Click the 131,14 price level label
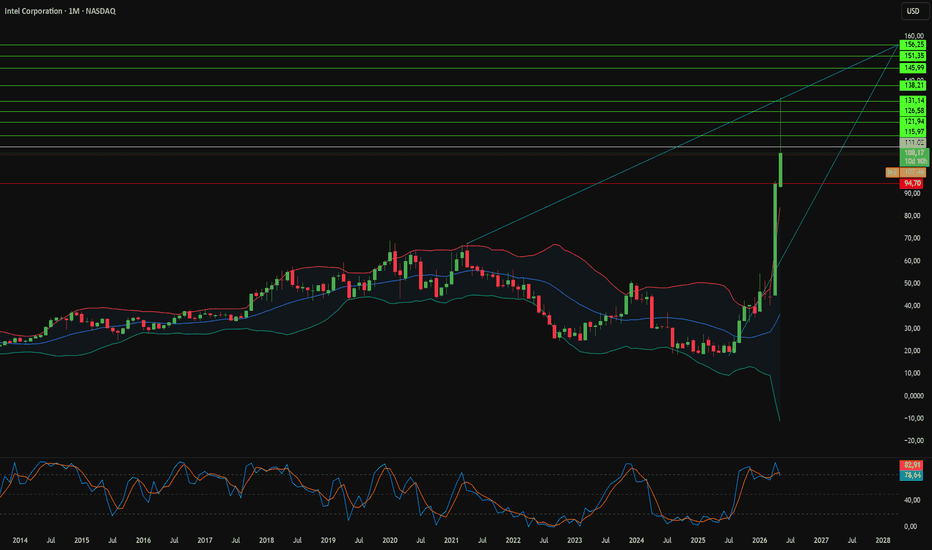Image resolution: width=932 pixels, height=550 pixels. 914,101
